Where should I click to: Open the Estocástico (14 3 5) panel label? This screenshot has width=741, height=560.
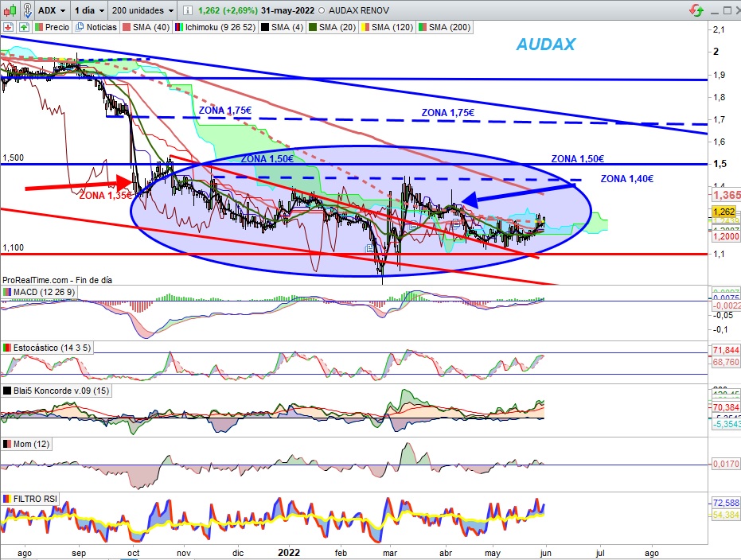coord(47,348)
